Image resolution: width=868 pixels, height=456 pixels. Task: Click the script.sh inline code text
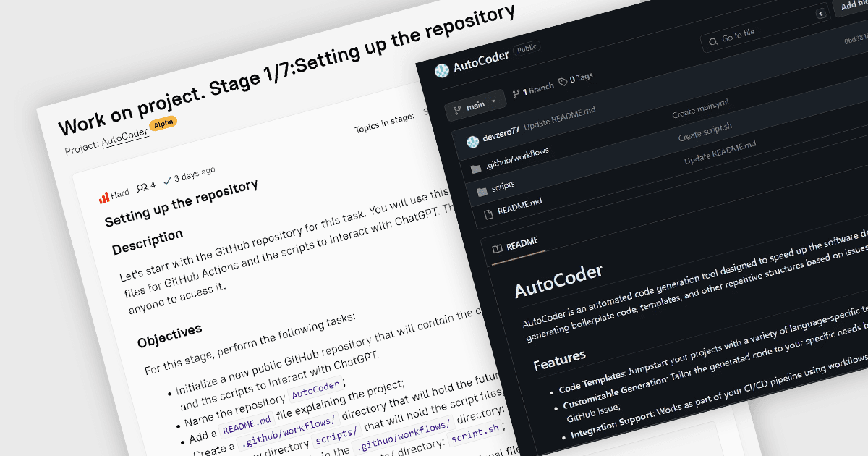click(475, 434)
